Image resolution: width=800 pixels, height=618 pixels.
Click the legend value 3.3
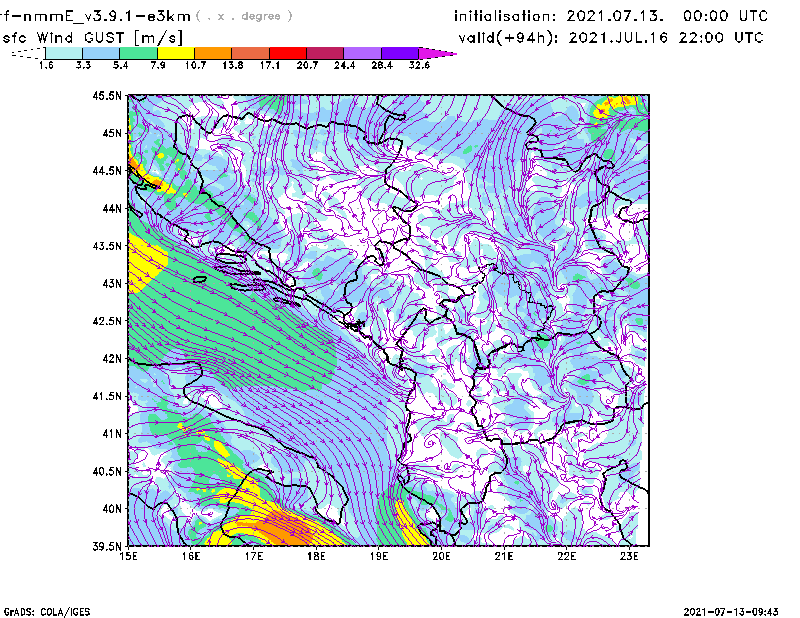click(x=83, y=65)
